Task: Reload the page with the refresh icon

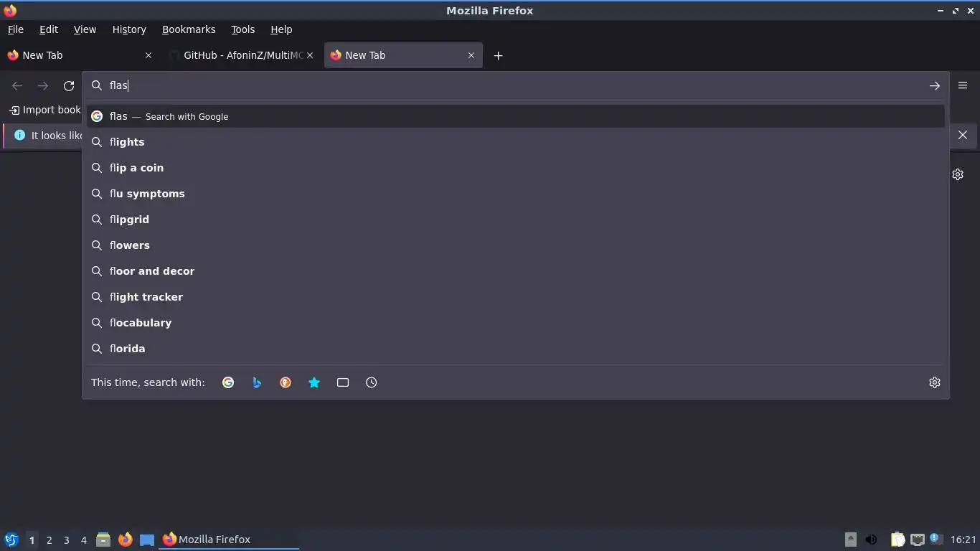Action: (69, 86)
